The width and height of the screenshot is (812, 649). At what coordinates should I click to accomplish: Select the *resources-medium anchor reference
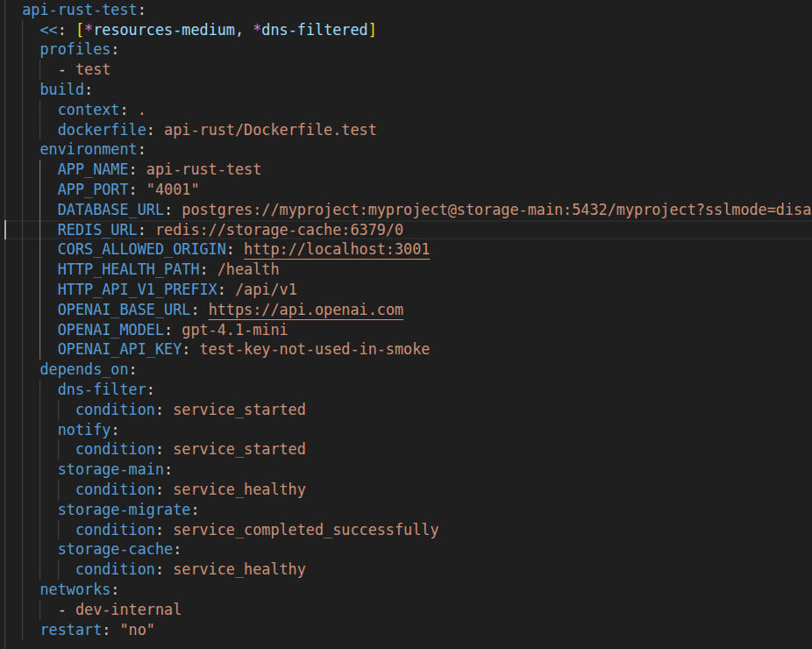[160, 30]
